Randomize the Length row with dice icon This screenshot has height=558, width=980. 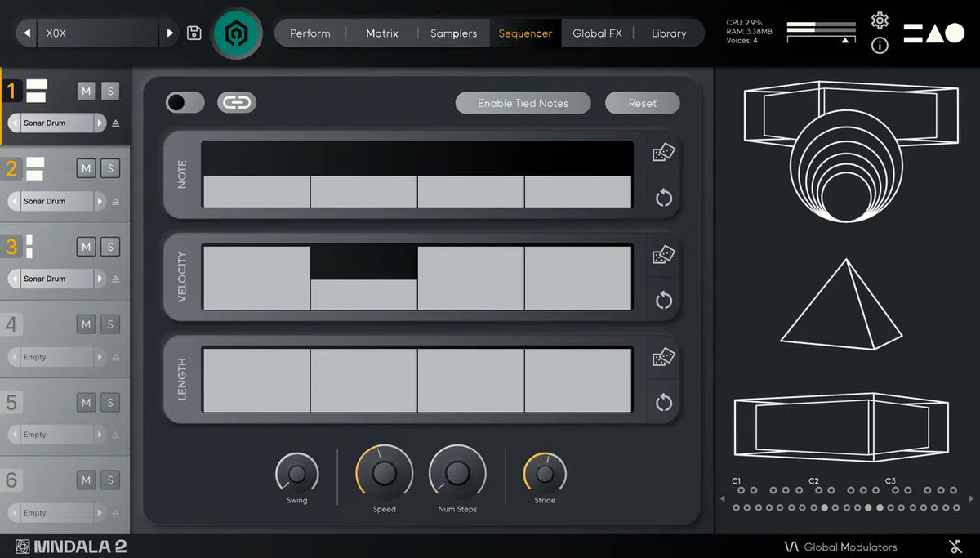[x=663, y=357]
